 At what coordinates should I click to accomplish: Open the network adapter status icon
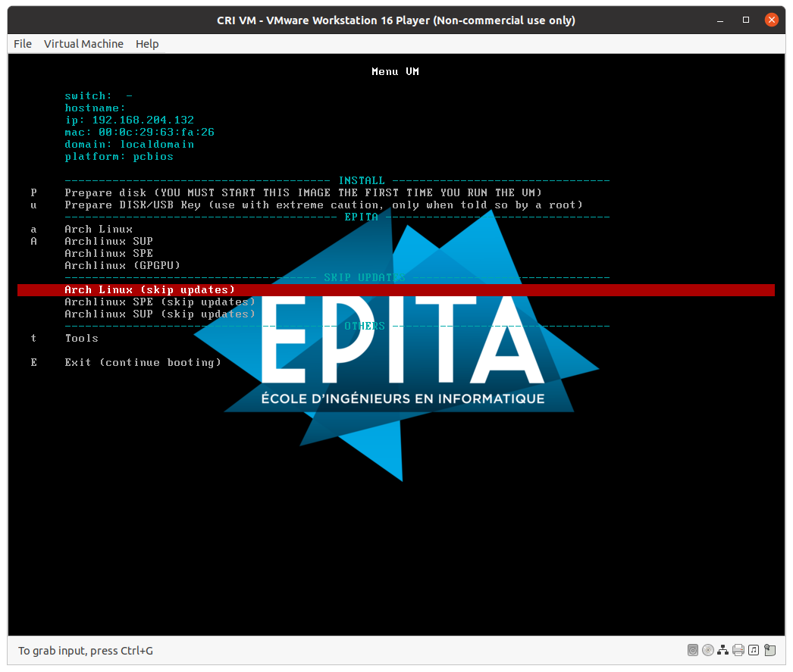[x=723, y=650]
